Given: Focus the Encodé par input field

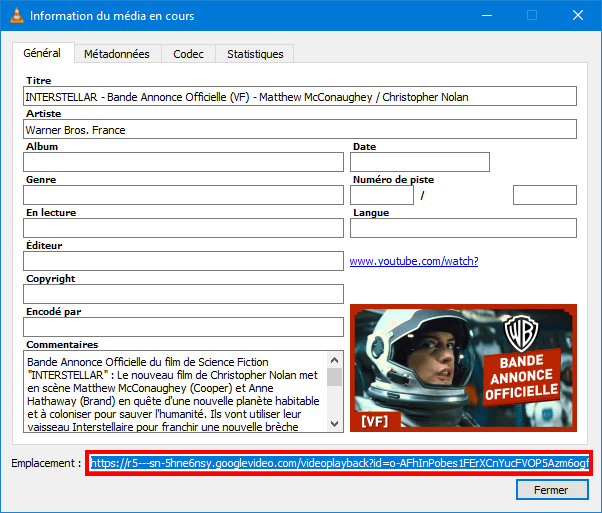Looking at the screenshot, I should point(183,327).
